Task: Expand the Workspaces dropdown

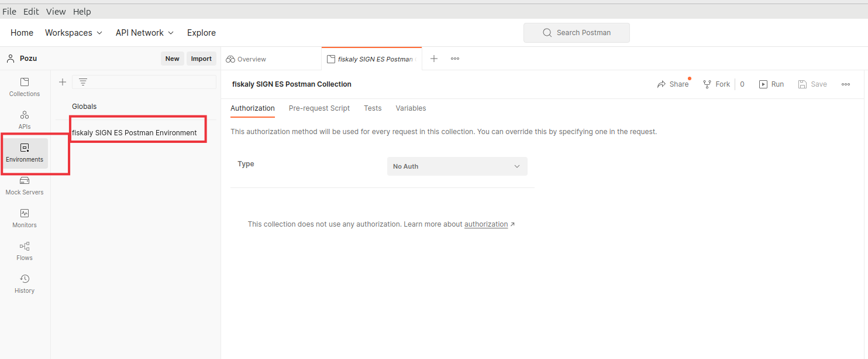Action: pos(74,33)
